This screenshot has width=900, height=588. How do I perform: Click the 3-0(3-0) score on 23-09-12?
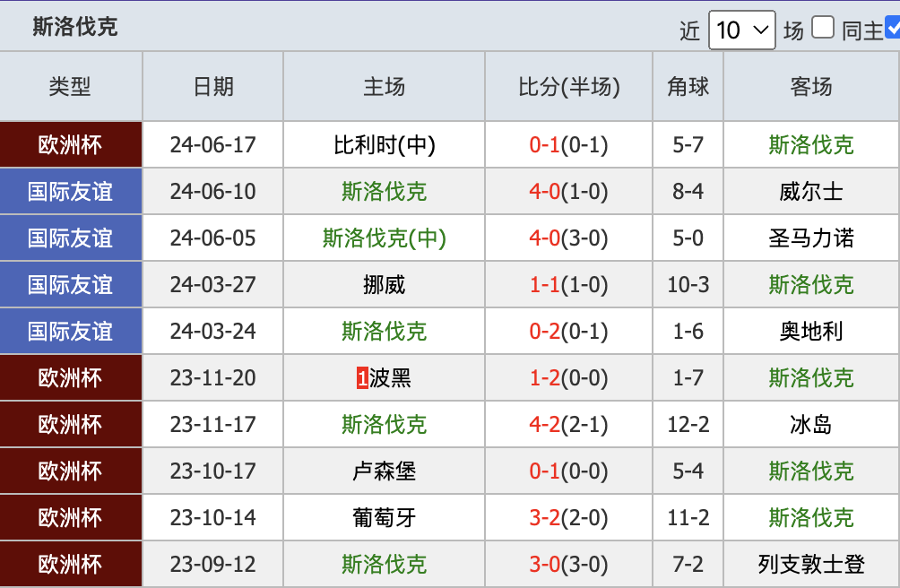point(568,564)
